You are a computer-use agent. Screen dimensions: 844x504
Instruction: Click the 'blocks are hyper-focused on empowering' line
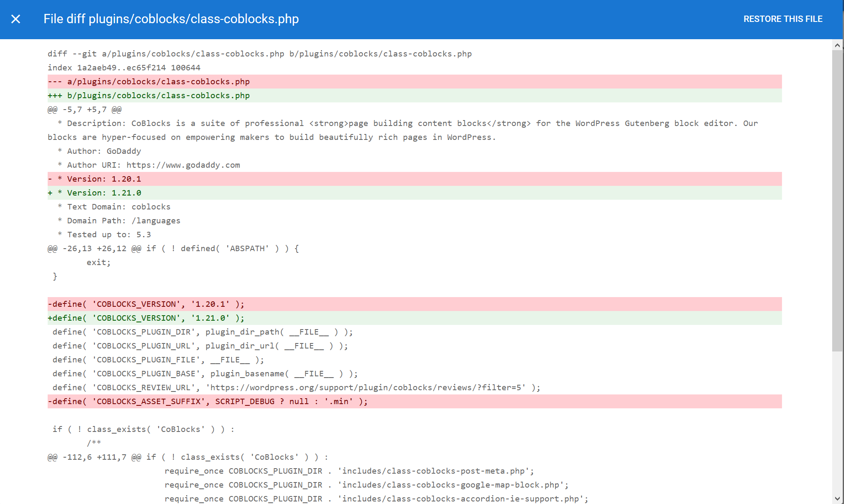point(272,137)
